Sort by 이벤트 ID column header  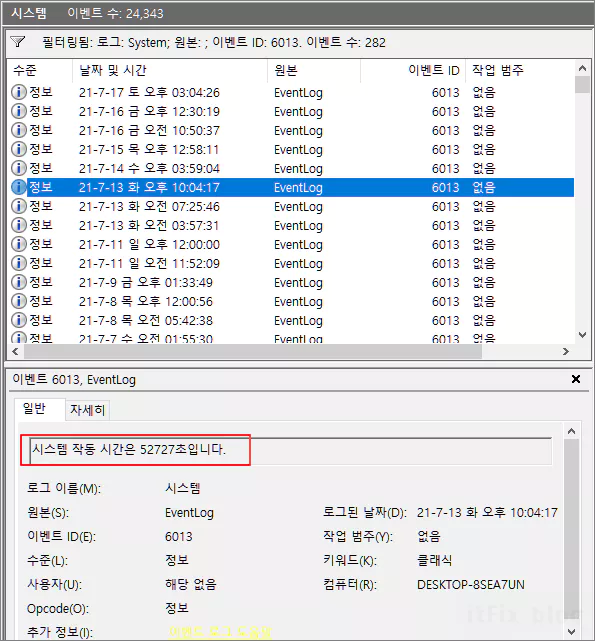[x=413, y=70]
